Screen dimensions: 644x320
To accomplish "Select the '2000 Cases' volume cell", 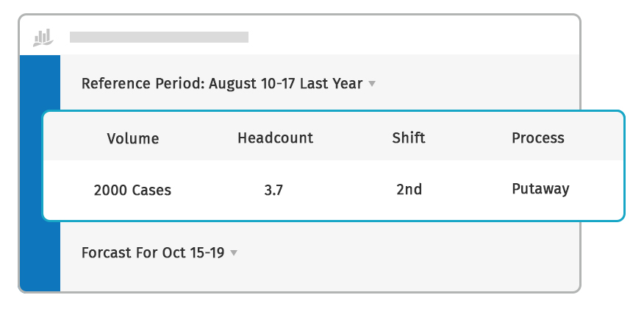I will click(x=132, y=190).
